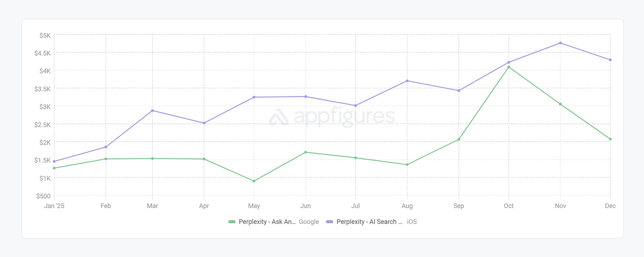This screenshot has height=257, width=644.
Task: Click the Jul axis label
Action: (x=356, y=206)
